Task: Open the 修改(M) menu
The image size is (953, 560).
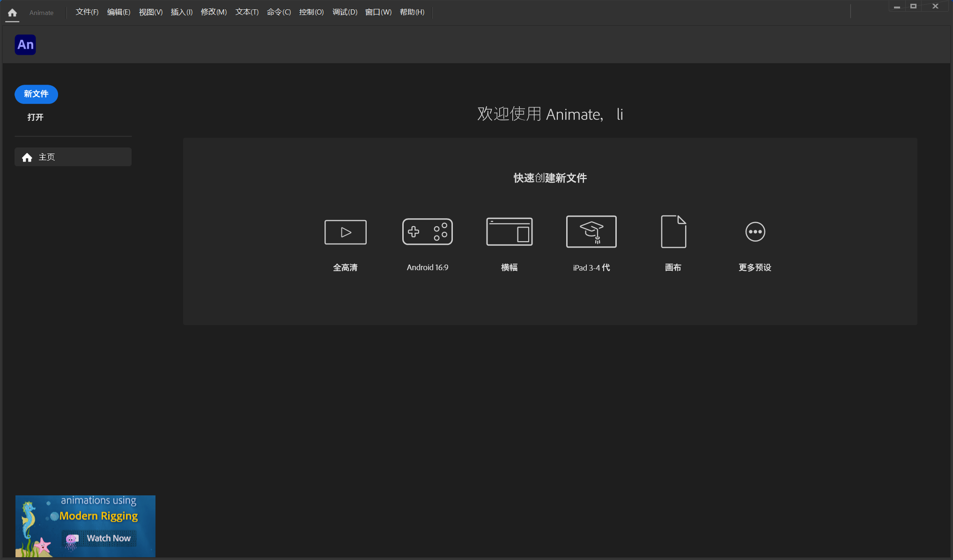Action: (x=214, y=12)
